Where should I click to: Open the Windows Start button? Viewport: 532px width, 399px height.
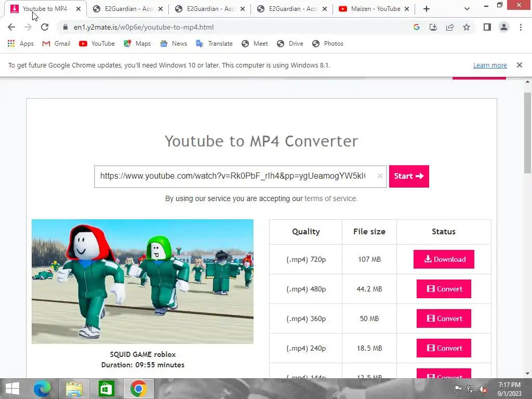[x=12, y=389]
